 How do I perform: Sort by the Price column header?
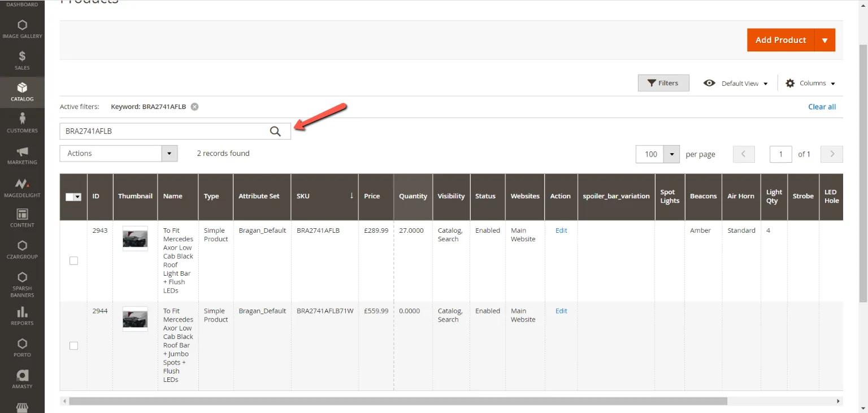(376, 197)
